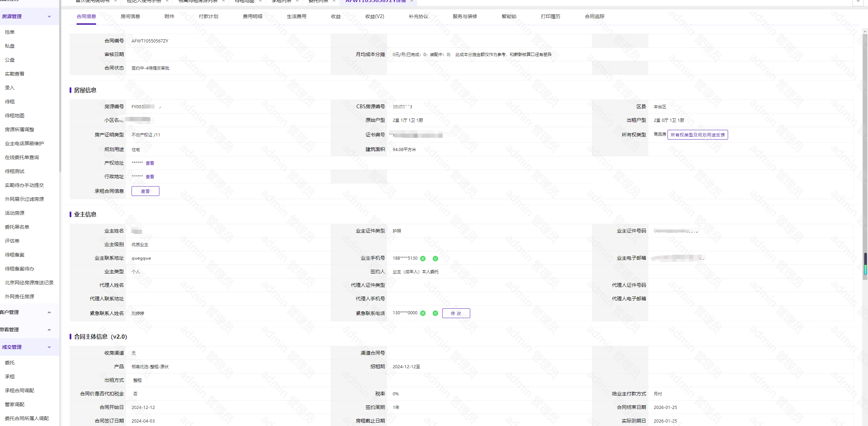Open 委托黑名单 in the sidebar
This screenshot has width=868, height=426.
(x=17, y=227)
